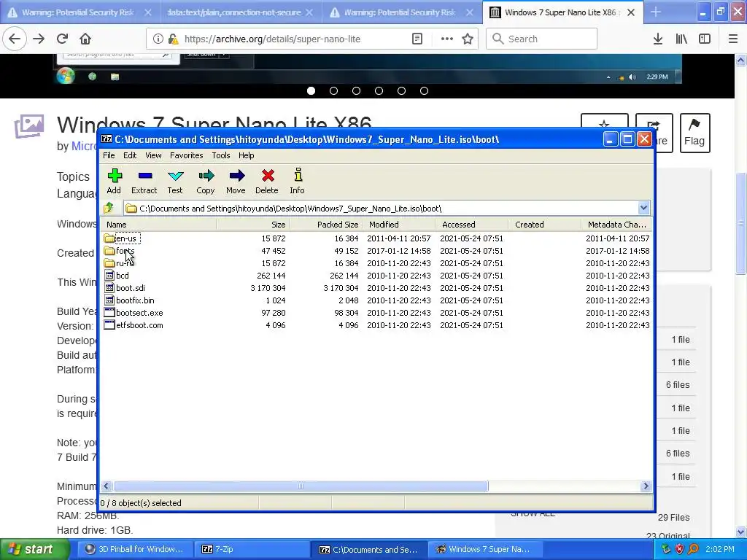Open the Tools menu

coord(220,155)
